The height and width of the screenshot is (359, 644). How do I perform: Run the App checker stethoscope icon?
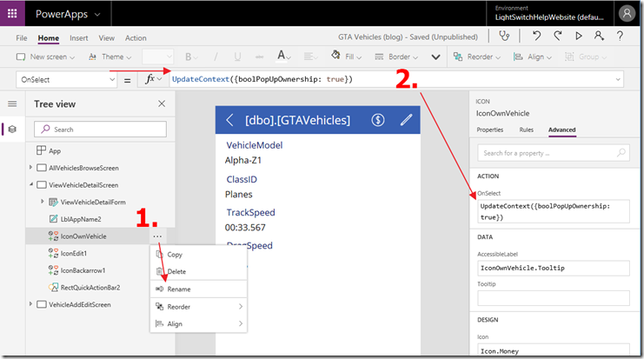click(504, 37)
